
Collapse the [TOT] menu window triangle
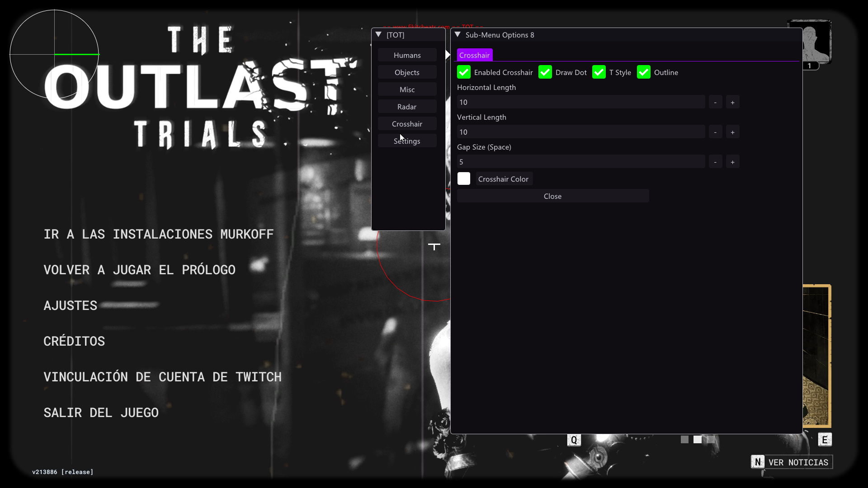[379, 35]
